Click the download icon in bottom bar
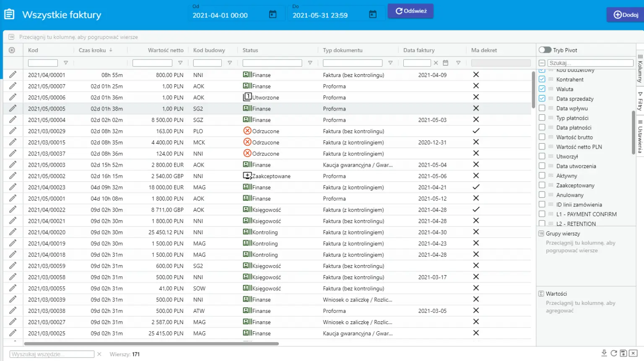The width and height of the screenshot is (644, 361). click(x=604, y=353)
